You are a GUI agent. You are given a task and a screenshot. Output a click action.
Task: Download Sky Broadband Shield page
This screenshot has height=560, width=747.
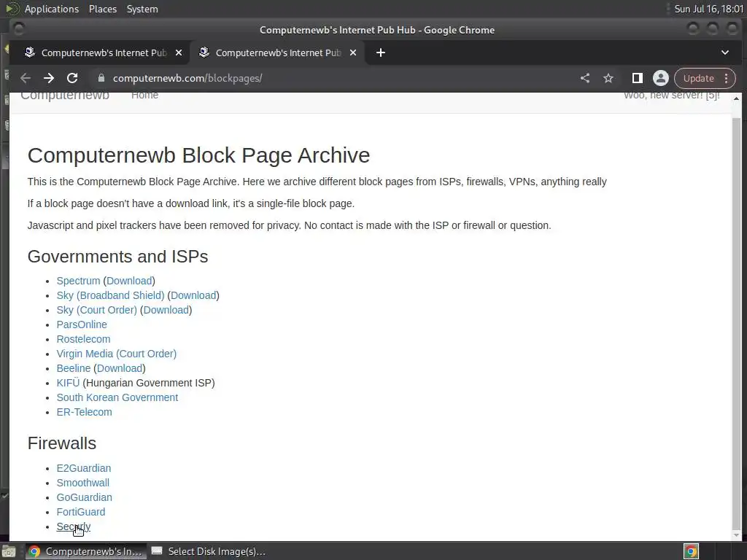tap(193, 295)
